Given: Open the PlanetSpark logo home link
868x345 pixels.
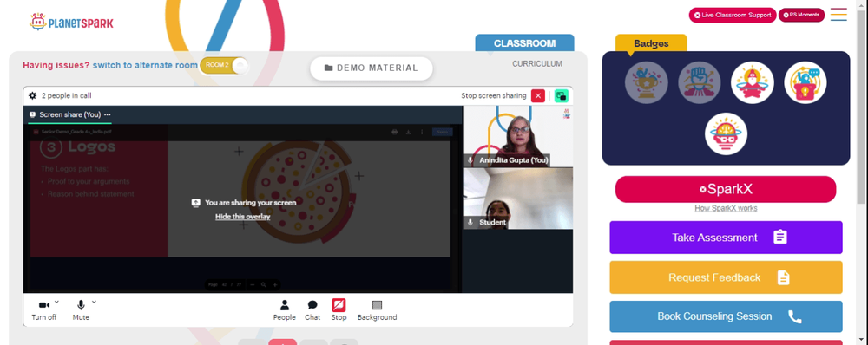Looking at the screenshot, I should click(71, 23).
